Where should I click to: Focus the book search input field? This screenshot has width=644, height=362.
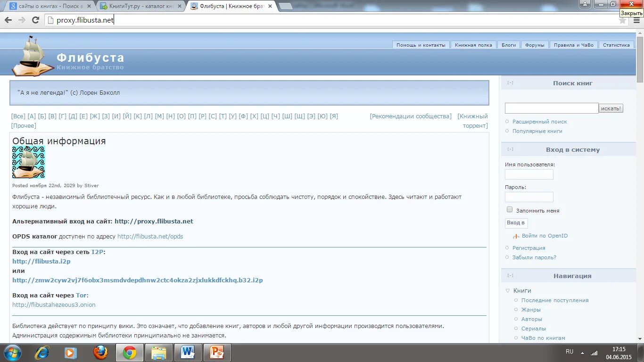(552, 108)
